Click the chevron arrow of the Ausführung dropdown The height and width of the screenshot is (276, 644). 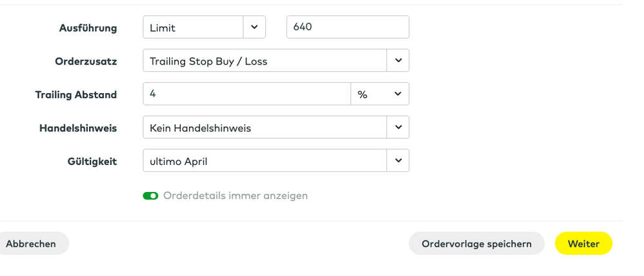[x=254, y=27]
